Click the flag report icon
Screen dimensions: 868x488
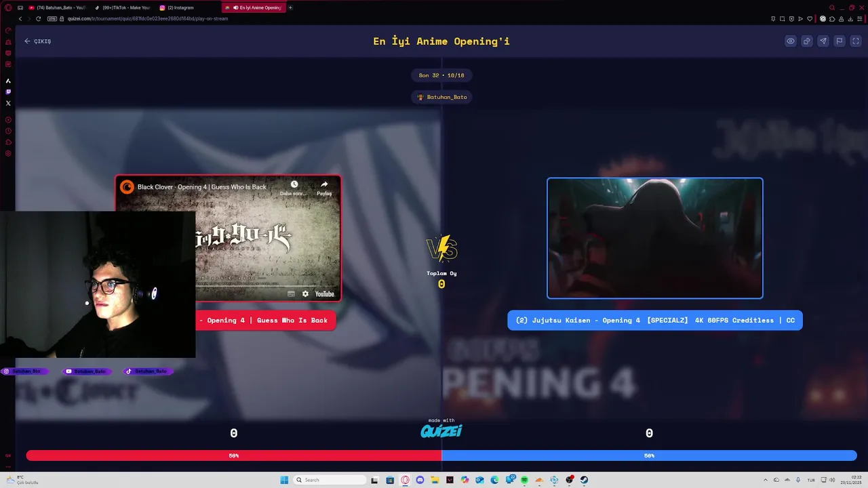point(840,41)
